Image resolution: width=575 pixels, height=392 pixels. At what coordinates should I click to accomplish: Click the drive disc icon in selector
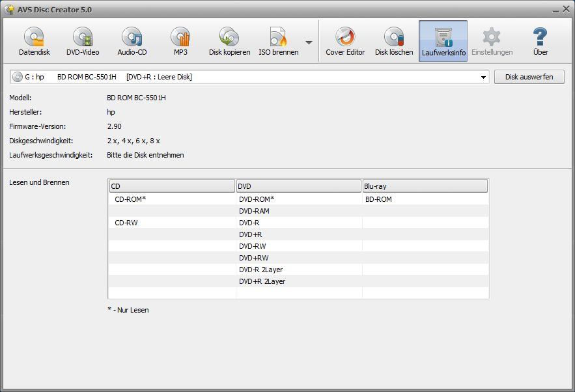(x=17, y=77)
